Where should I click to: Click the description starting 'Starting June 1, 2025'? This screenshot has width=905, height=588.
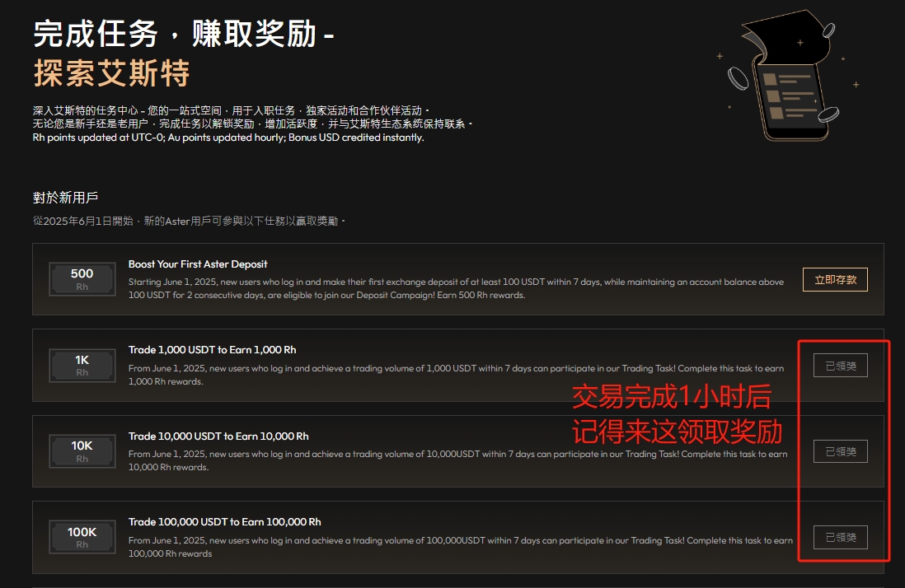[456, 288]
